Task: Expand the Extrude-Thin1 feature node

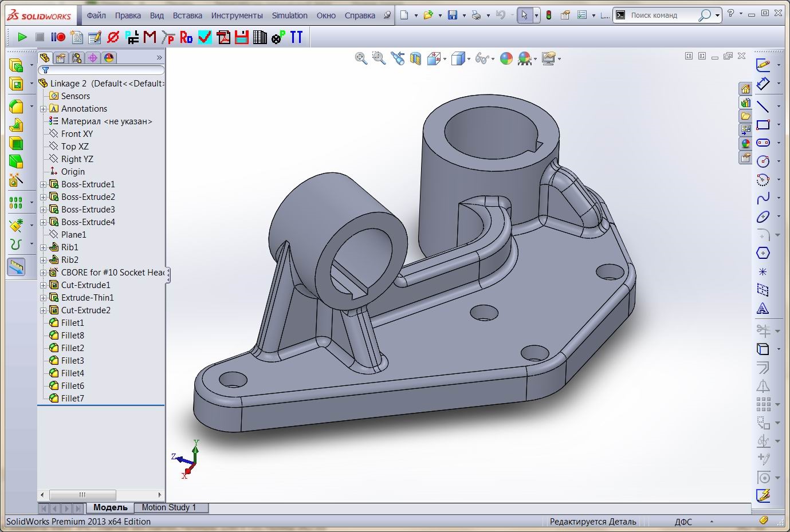Action: (44, 298)
